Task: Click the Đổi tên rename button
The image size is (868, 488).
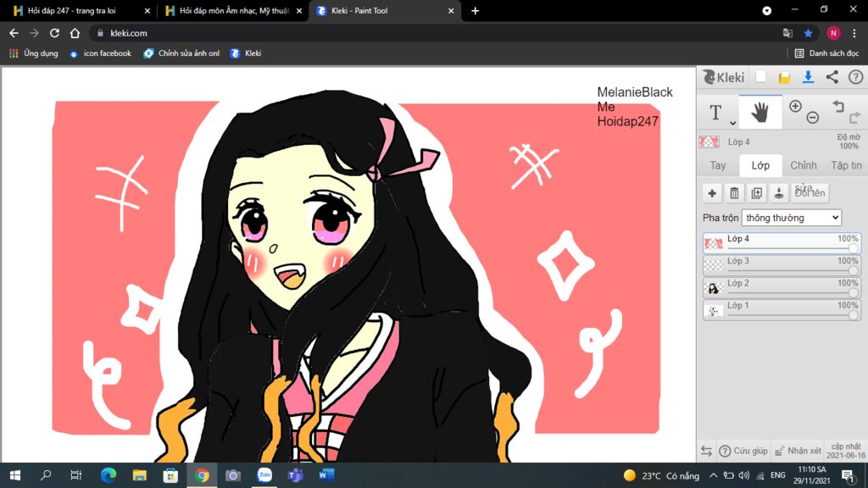Action: pyautogui.click(x=810, y=193)
